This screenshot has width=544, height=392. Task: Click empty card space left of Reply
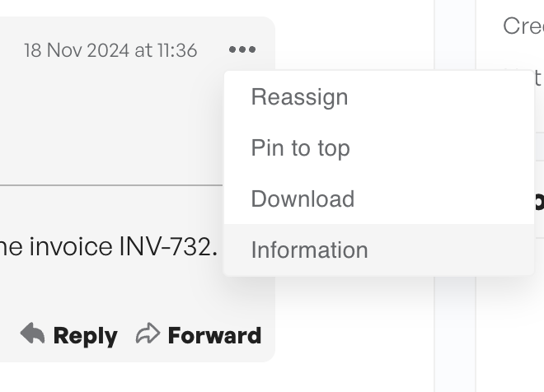pos(9,334)
